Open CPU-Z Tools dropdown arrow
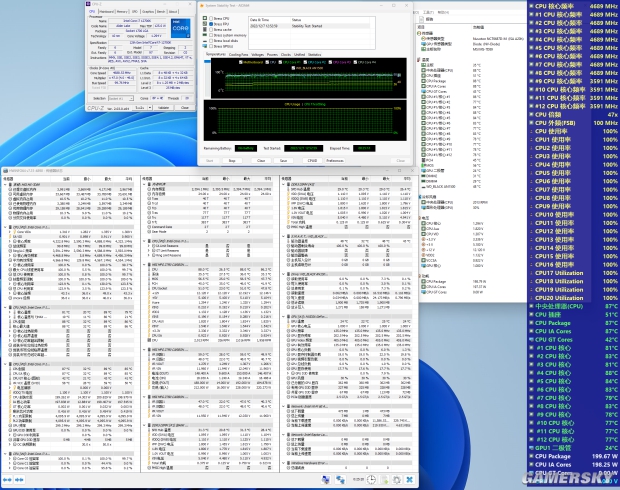 point(150,108)
